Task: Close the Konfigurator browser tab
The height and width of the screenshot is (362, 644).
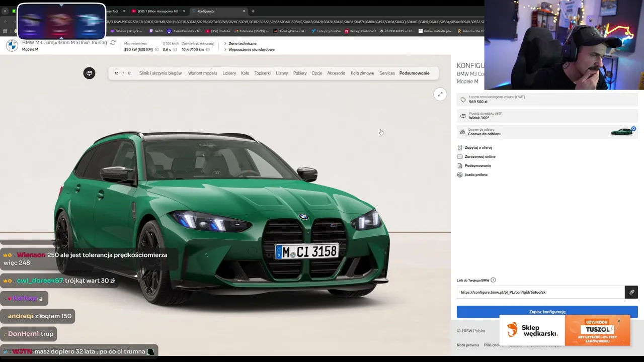Action: (244, 11)
